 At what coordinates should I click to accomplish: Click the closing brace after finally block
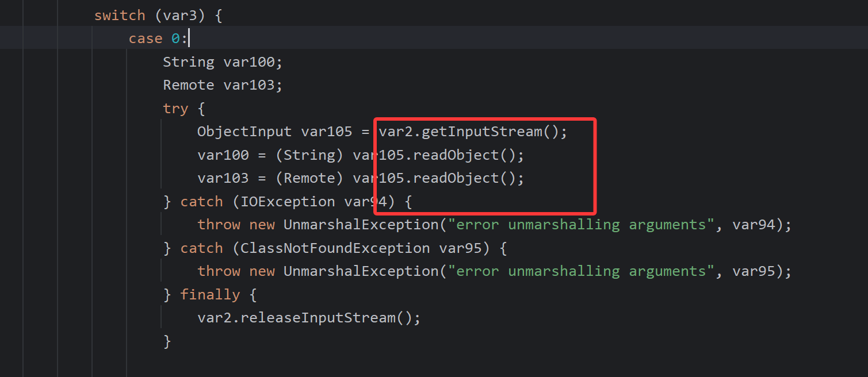point(167,341)
